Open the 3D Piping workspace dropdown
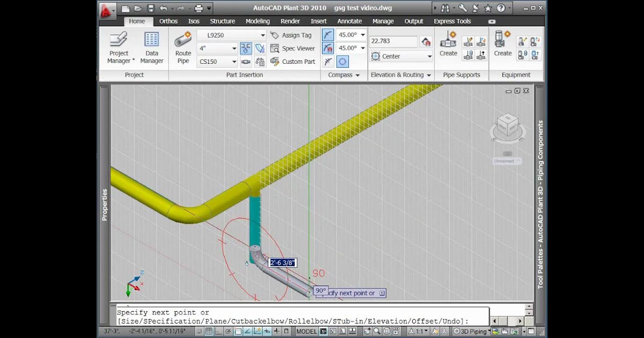This screenshot has width=644, height=338. (473, 332)
